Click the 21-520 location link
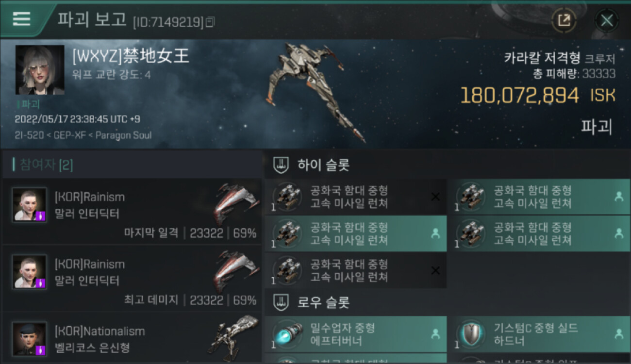The image size is (631, 364). [28, 135]
